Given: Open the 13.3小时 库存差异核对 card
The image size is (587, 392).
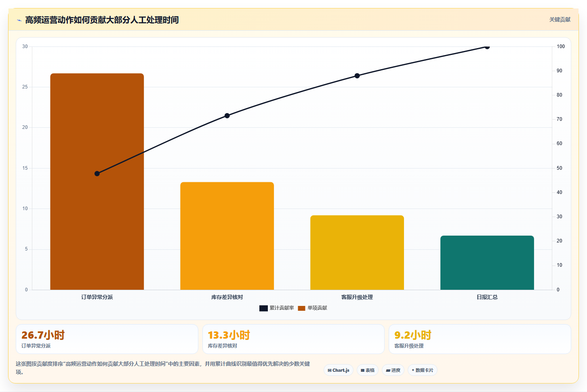Looking at the screenshot, I should [x=293, y=339].
